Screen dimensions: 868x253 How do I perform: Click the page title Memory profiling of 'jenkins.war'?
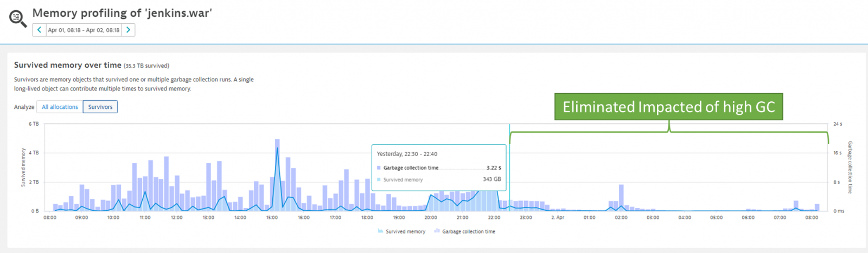(x=122, y=13)
